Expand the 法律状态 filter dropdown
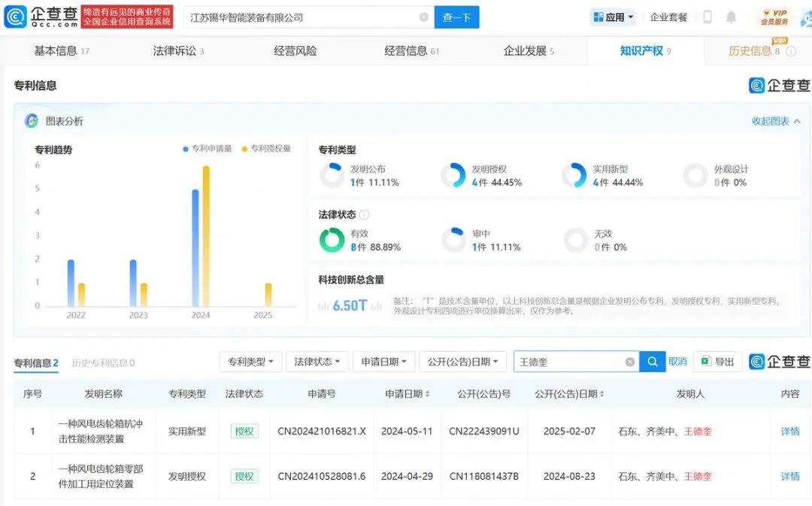Screen dimensions: 812x506 tap(317, 362)
